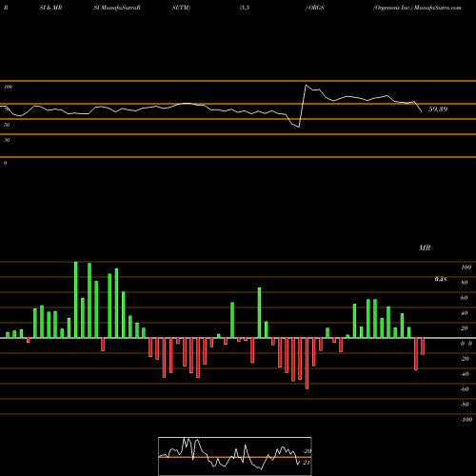This screenshot has width=476, height=476.
Task: Click the MR heading above the histogram
Action: 425,248
